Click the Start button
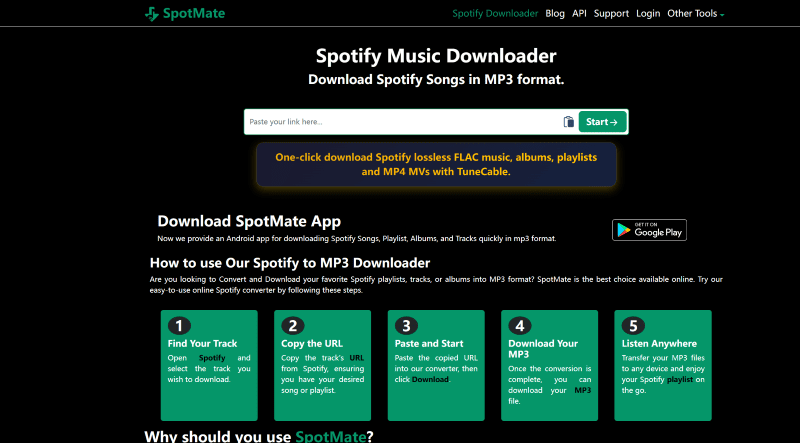800x443 pixels. (602, 122)
